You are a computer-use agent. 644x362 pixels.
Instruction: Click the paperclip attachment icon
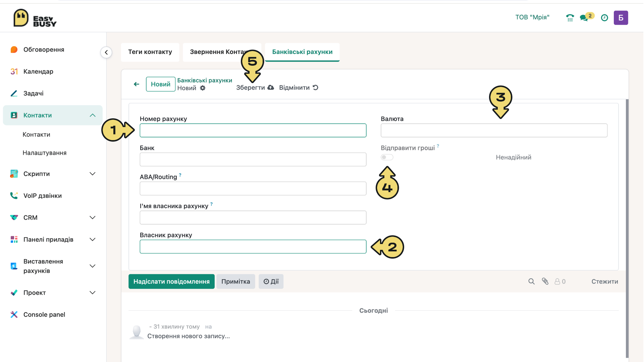coord(545,282)
